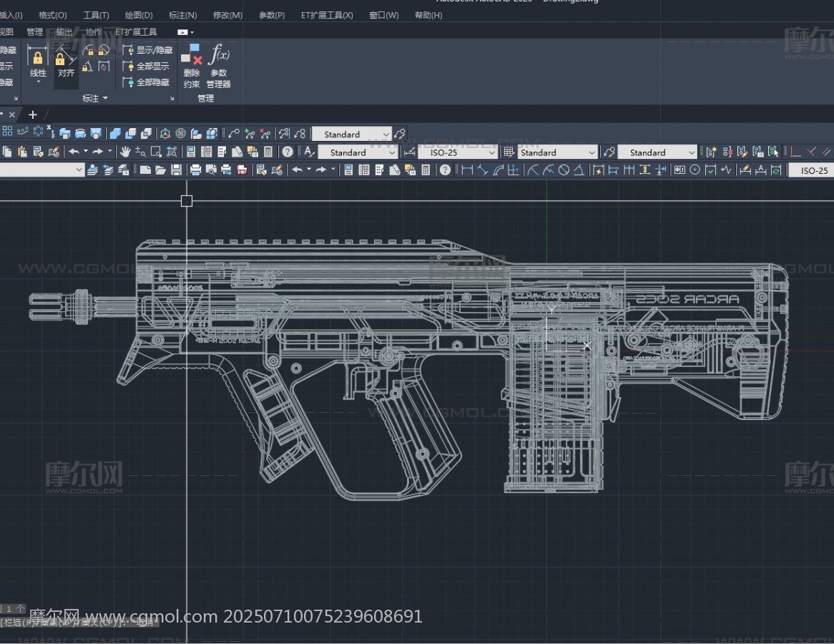Click the Zoom Previous tool
Screen dimensions: 834x644
[x=172, y=152]
